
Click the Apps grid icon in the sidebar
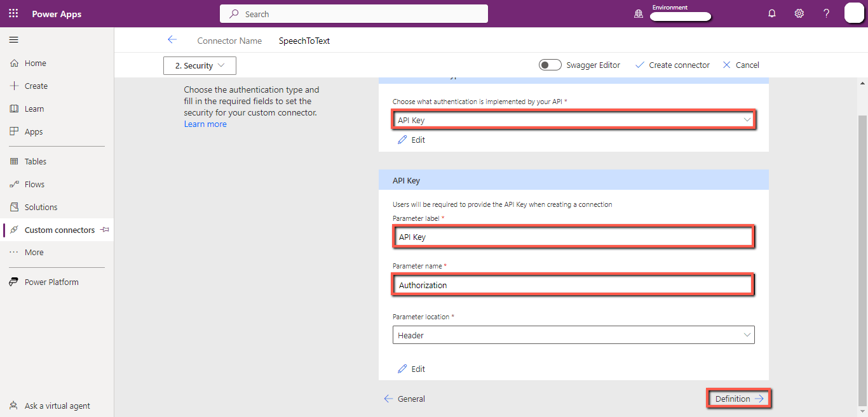(x=14, y=131)
